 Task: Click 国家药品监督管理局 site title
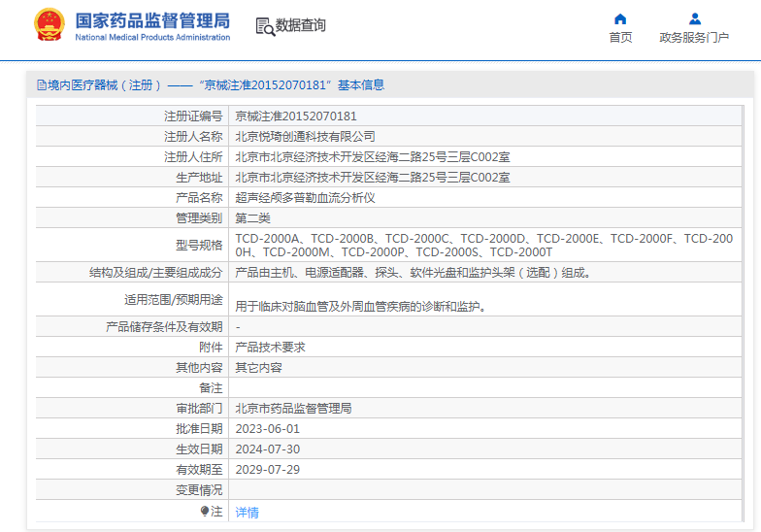[152, 21]
